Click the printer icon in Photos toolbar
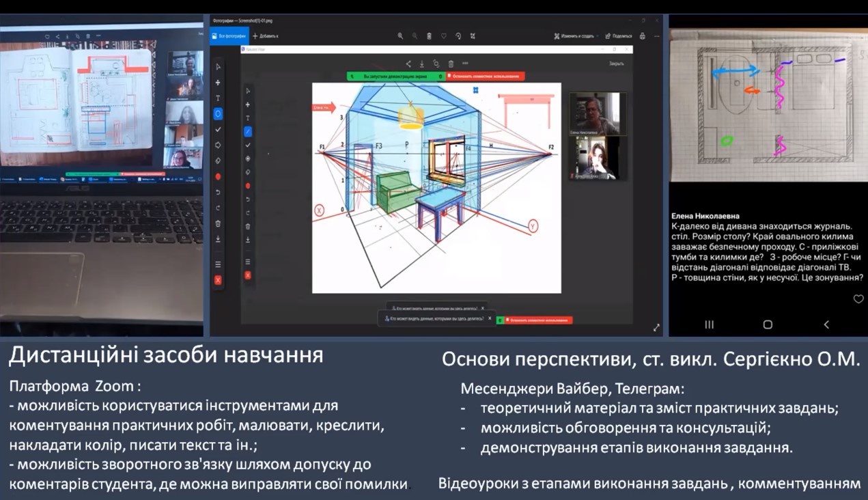 pyautogui.click(x=642, y=36)
